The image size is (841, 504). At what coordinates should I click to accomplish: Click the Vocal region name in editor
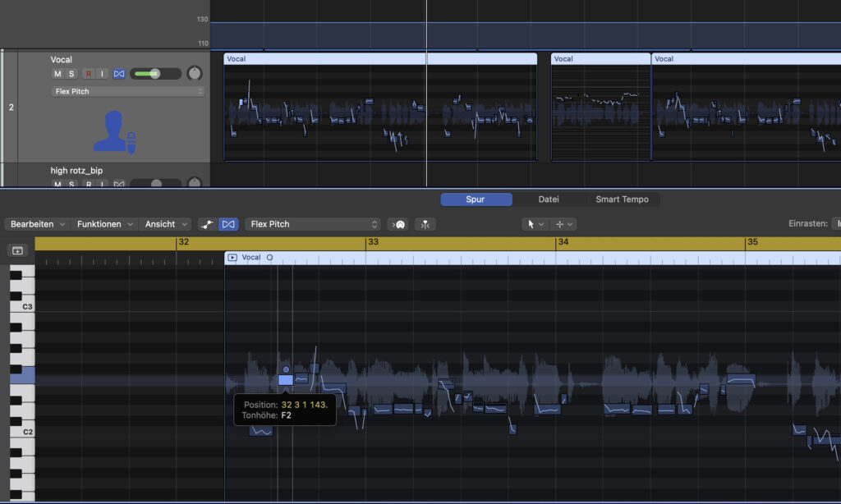click(x=251, y=258)
